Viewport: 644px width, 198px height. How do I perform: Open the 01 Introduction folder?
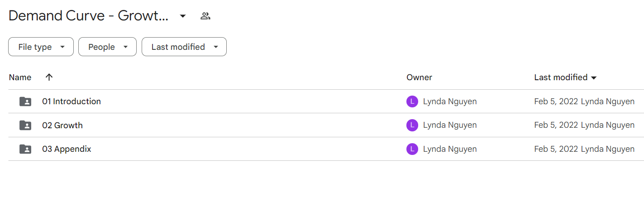click(72, 101)
